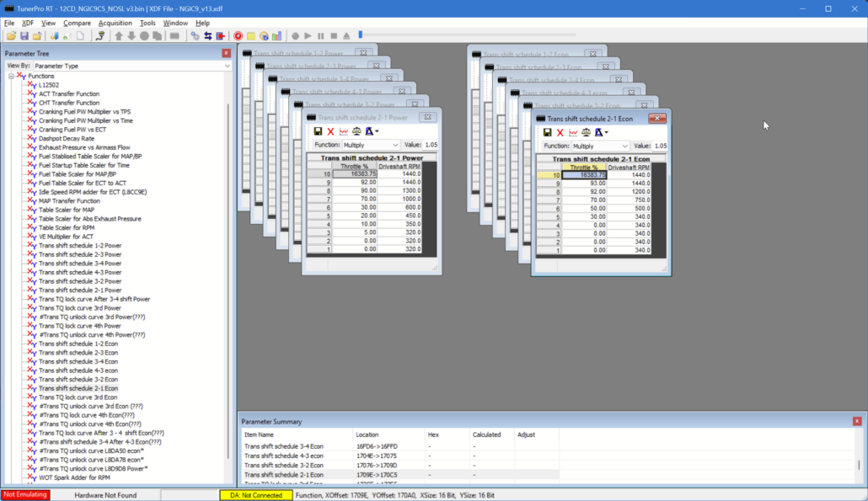The width and height of the screenshot is (868, 501).
Task: Click the Value field in 2-1 Power window
Action: [431, 145]
